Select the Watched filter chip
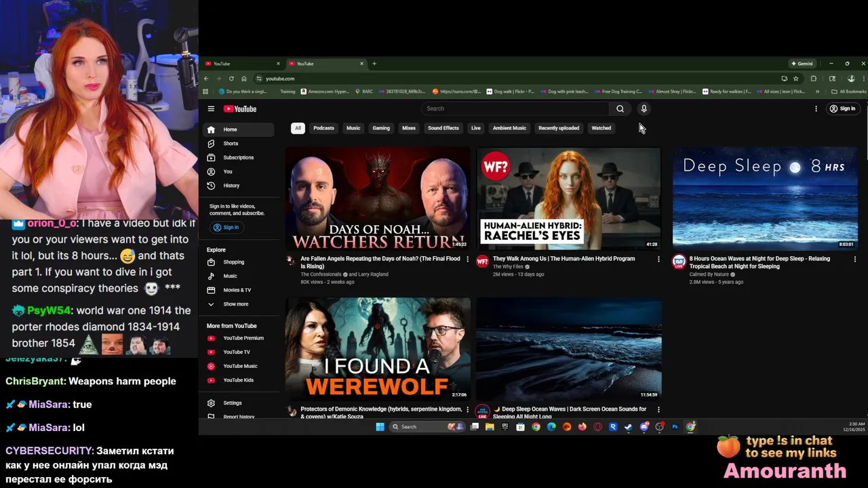 [x=601, y=128]
